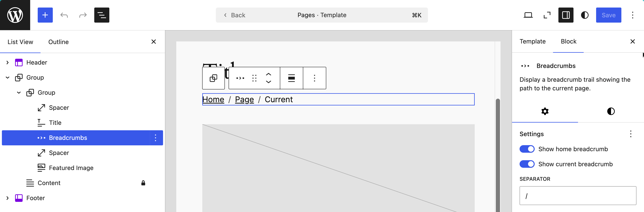Click the WordPress logo

(x=15, y=15)
